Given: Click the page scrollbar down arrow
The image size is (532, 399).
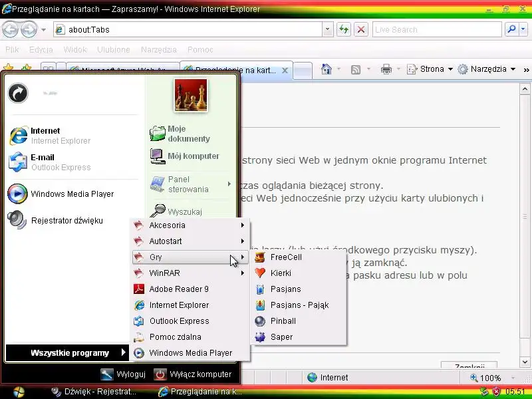Looking at the screenshot, I should click(x=525, y=362).
